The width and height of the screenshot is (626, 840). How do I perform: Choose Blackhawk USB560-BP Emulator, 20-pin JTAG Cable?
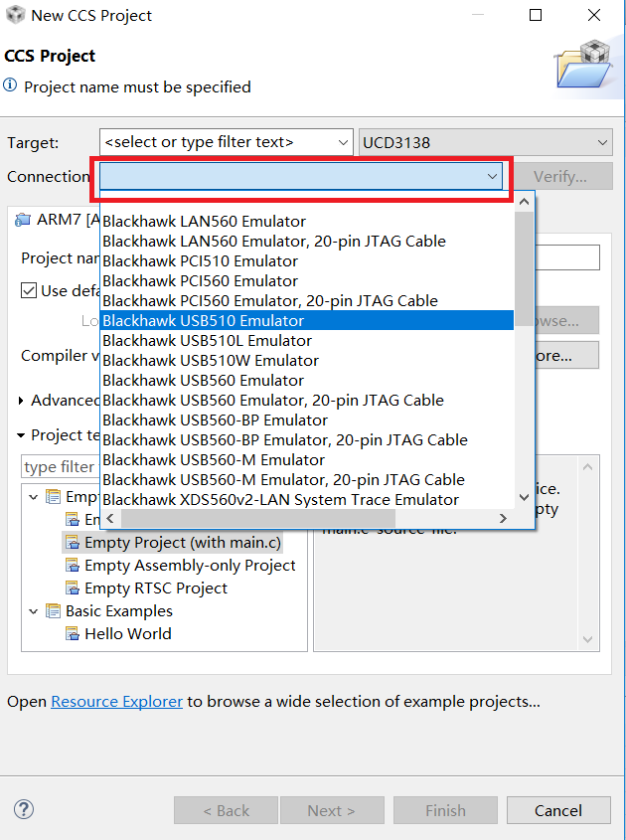pyautogui.click(x=307, y=439)
